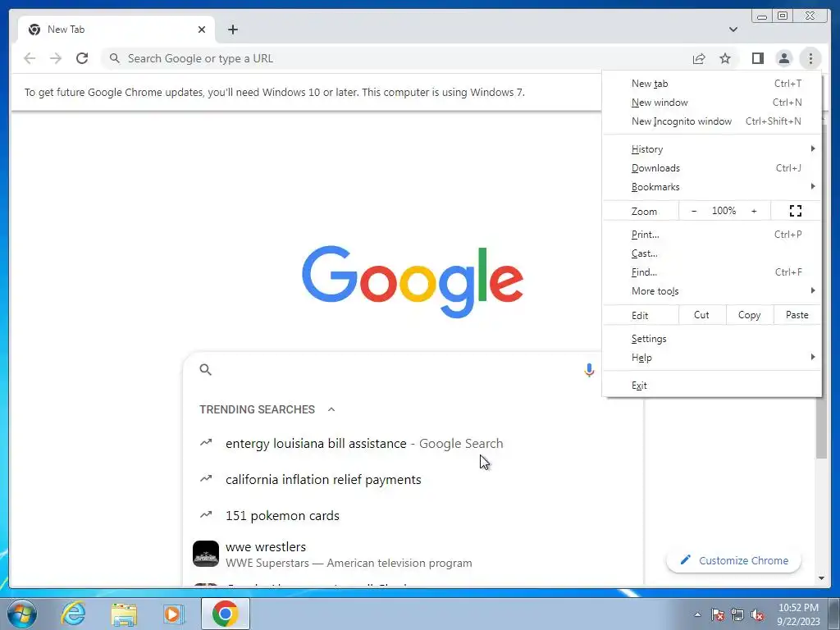Choose Print... from the menu

712,234
